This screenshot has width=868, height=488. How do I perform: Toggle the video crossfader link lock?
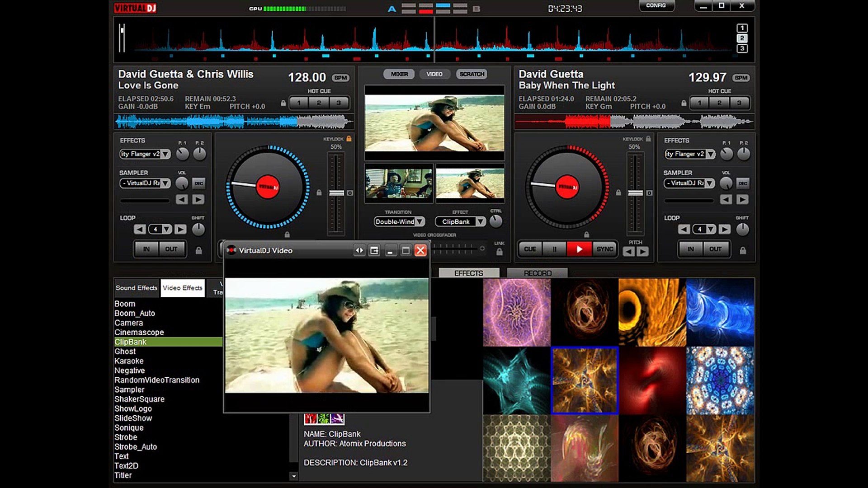pos(499,252)
